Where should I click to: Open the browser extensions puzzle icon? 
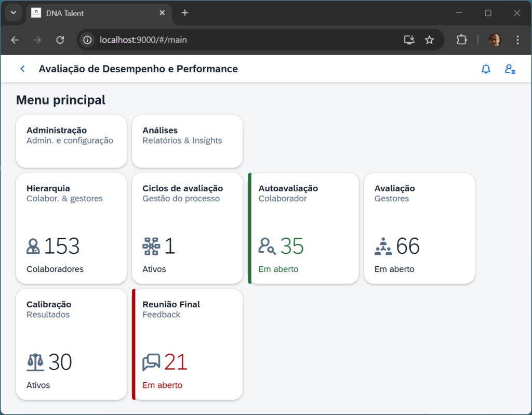461,40
